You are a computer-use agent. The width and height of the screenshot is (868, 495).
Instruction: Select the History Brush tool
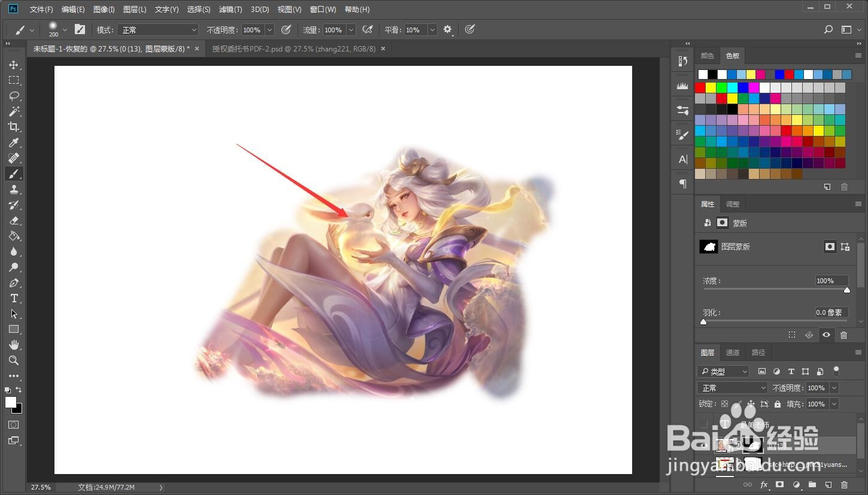[13, 205]
